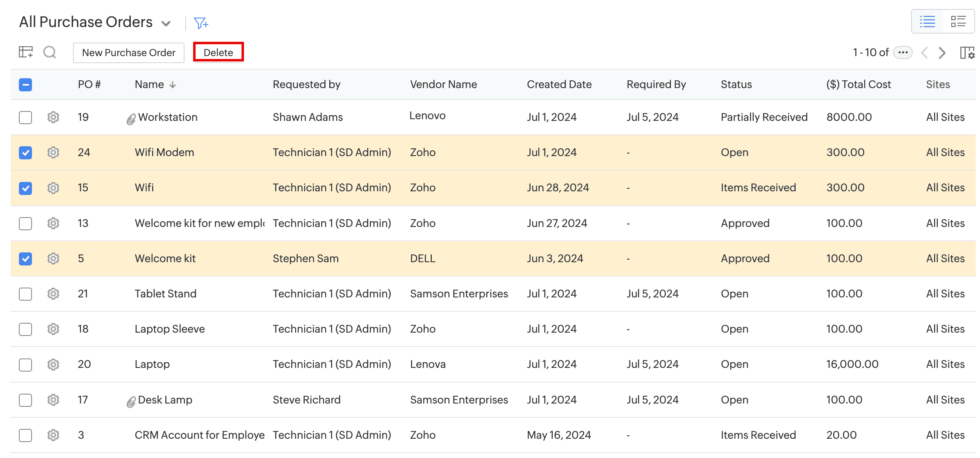The height and width of the screenshot is (458, 980).
Task: Select the Tablet Stand row checkbox
Action: [25, 294]
